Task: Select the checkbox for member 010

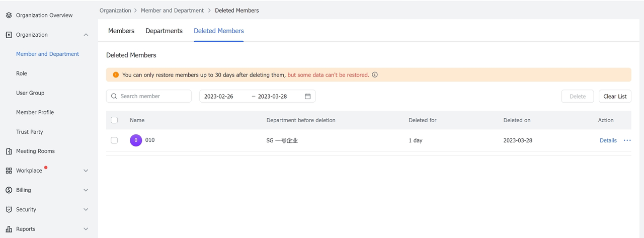Action: [114, 140]
